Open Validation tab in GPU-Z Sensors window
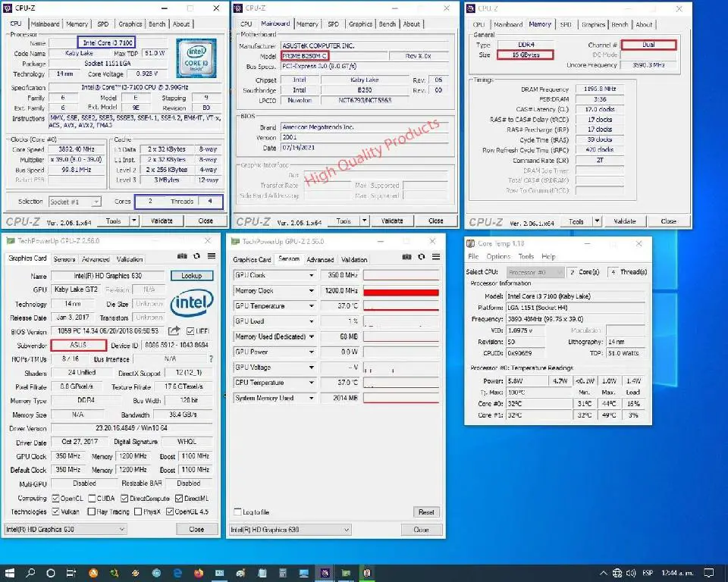Viewport: 728px width, 582px height. 354,259
